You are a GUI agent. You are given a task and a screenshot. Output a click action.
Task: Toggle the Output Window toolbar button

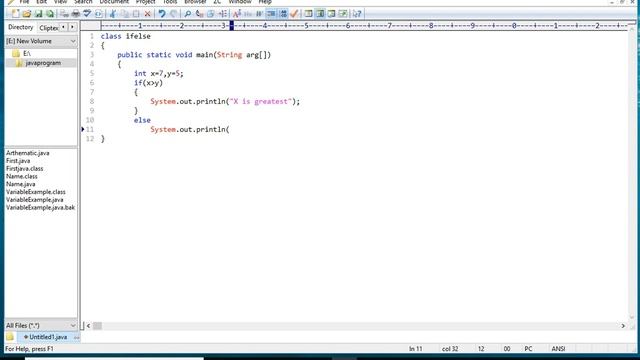tap(332, 14)
